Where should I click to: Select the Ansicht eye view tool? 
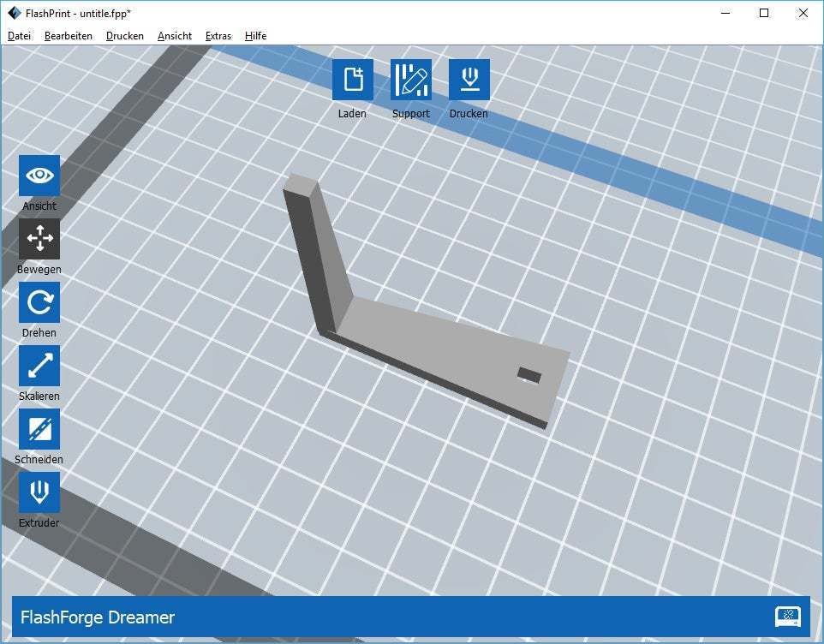pyautogui.click(x=39, y=176)
